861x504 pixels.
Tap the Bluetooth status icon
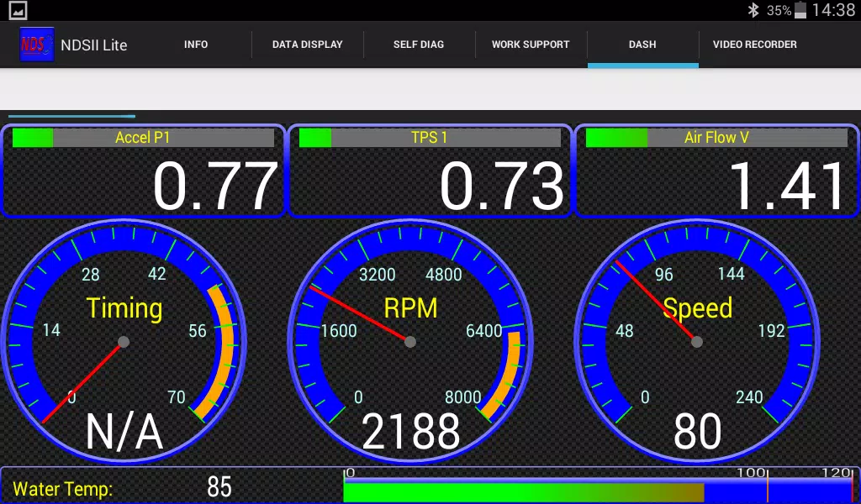[x=753, y=10]
